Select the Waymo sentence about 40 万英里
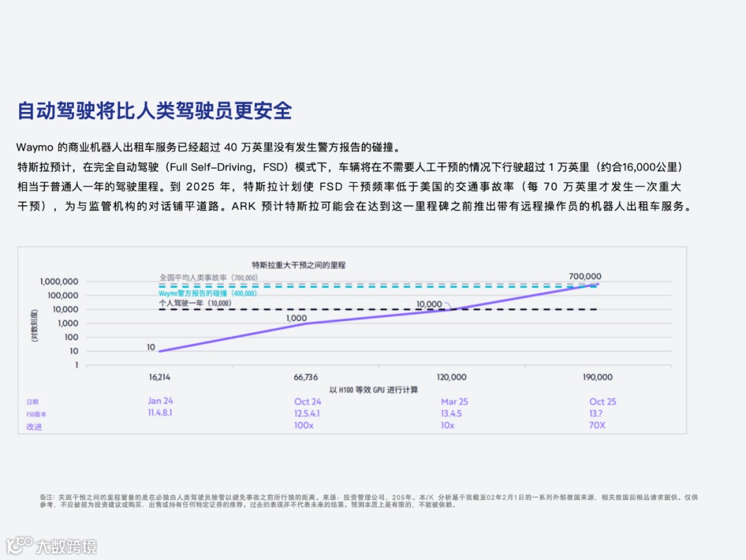Image resolution: width=746 pixels, height=560 pixels. click(209, 147)
